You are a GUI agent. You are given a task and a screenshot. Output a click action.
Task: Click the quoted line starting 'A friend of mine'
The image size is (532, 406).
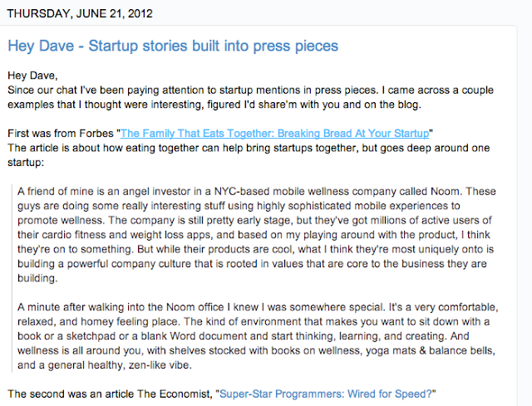pos(257,191)
